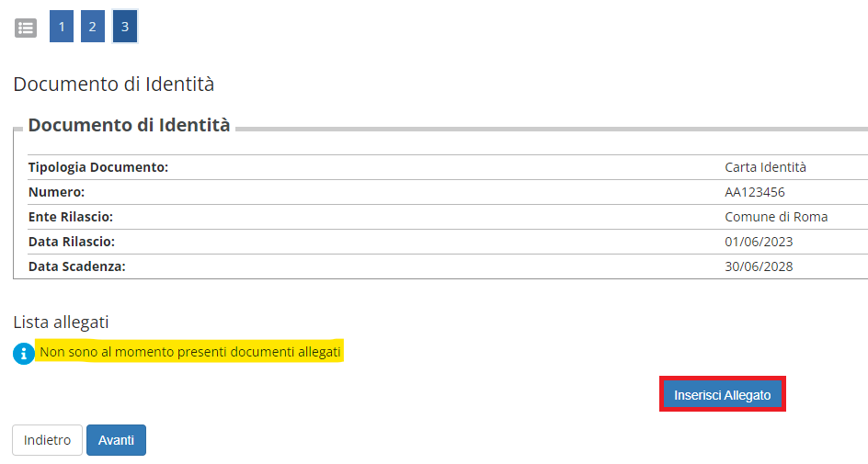Screen dimensions: 868x464
Task: Select the Data Scadenza label
Action: (77, 266)
